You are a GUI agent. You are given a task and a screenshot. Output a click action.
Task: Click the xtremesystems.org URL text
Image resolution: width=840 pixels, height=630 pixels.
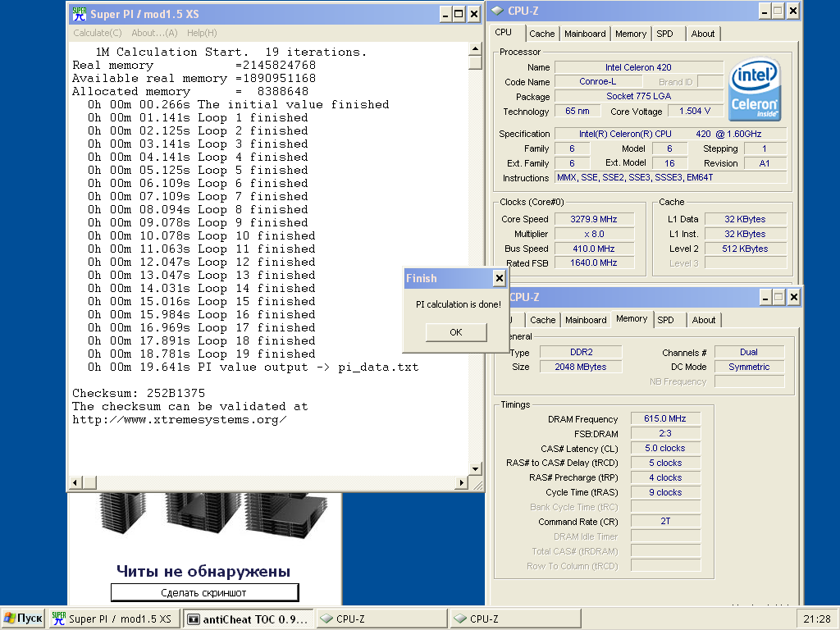180,419
